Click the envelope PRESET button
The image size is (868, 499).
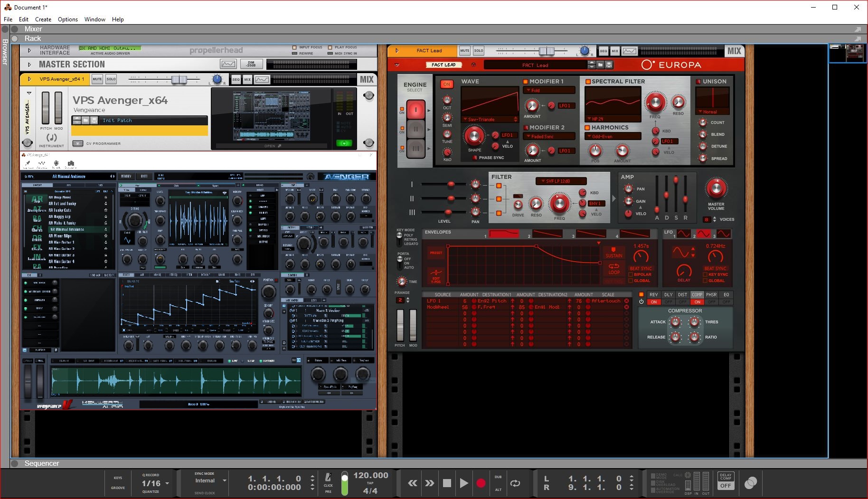click(x=436, y=253)
